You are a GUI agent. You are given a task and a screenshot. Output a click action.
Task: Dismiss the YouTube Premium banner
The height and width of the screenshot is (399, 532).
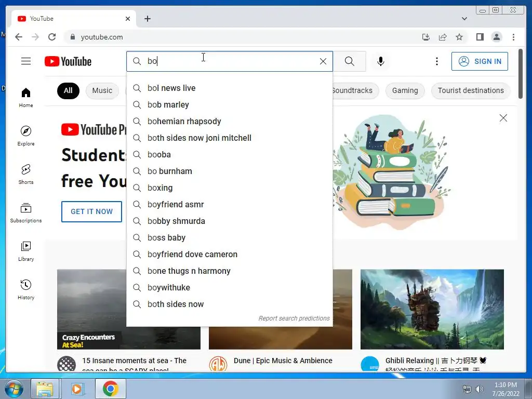503,118
